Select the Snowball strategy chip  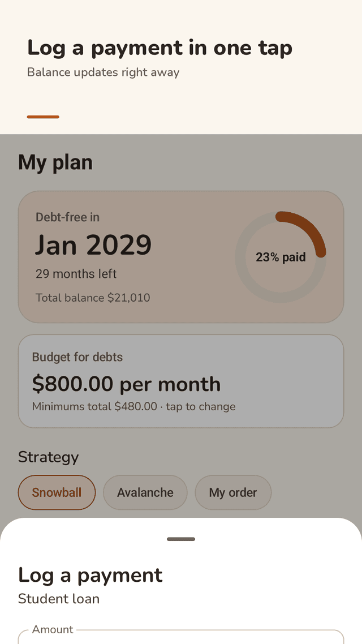[57, 492]
